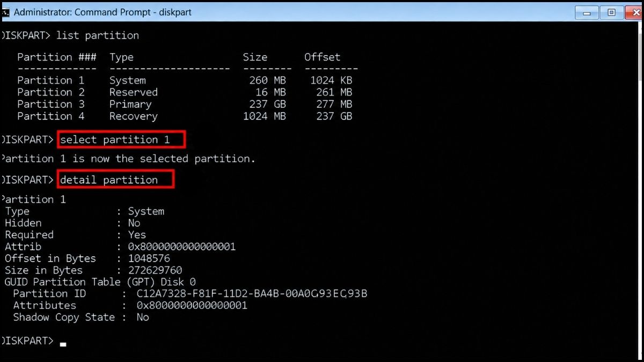Viewport: 644px width, 362px height.
Task: Click the 'Offset' column header
Action: click(x=322, y=57)
